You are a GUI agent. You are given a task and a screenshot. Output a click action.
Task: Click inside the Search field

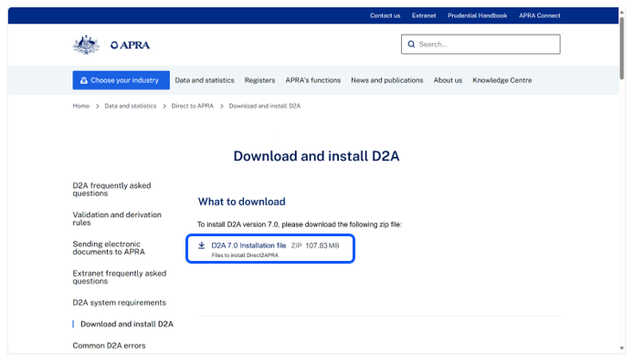click(x=480, y=45)
